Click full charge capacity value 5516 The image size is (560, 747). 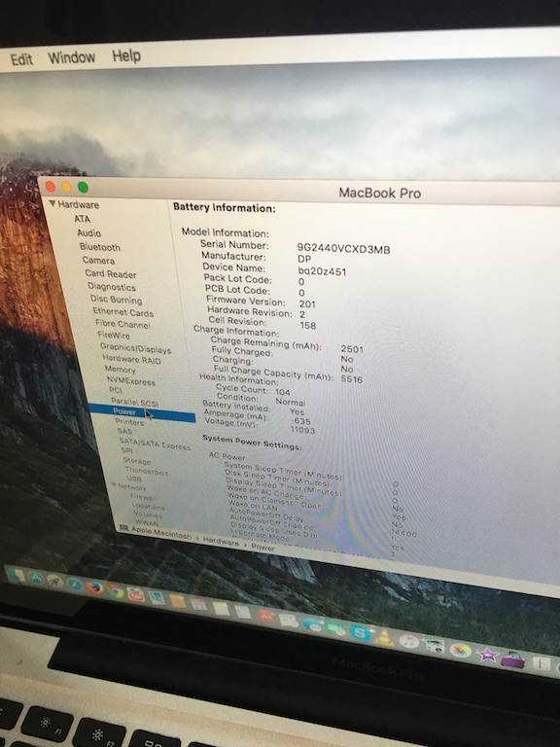tap(351, 379)
